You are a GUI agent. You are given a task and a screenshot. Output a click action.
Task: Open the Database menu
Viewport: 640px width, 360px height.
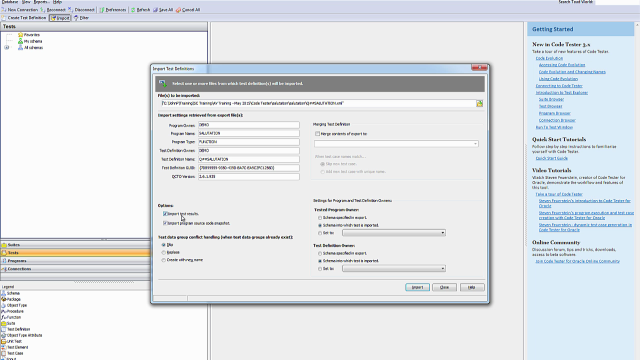(x=10, y=2)
